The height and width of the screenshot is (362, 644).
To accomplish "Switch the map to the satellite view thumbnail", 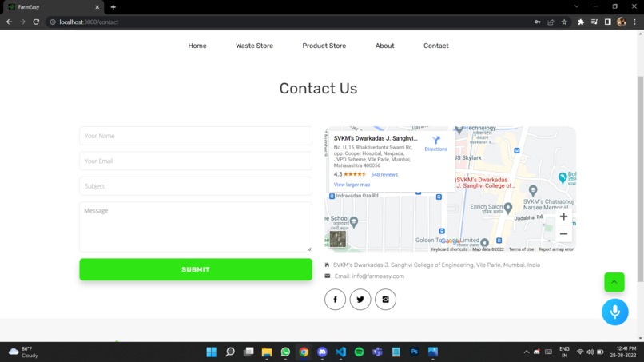I will point(338,239).
